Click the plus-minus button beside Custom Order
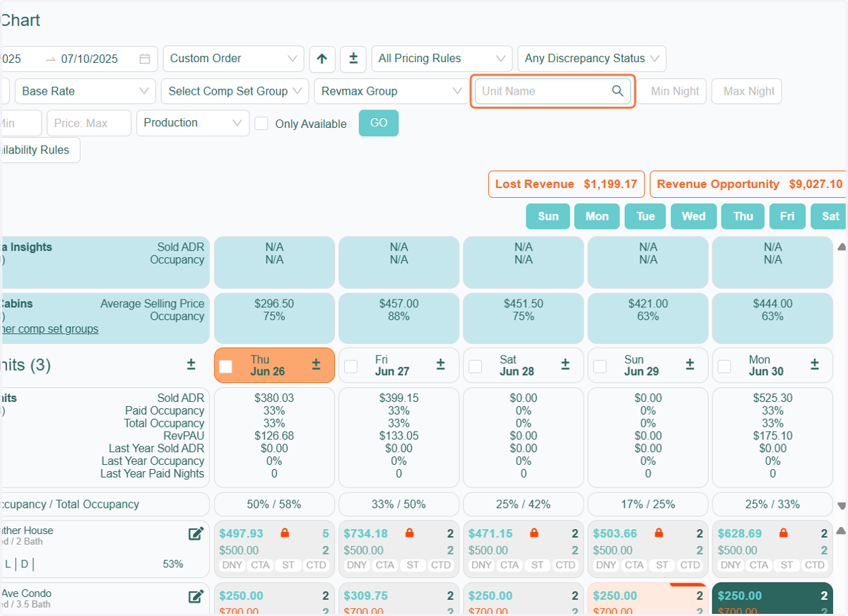The width and height of the screenshot is (848, 616). point(353,59)
